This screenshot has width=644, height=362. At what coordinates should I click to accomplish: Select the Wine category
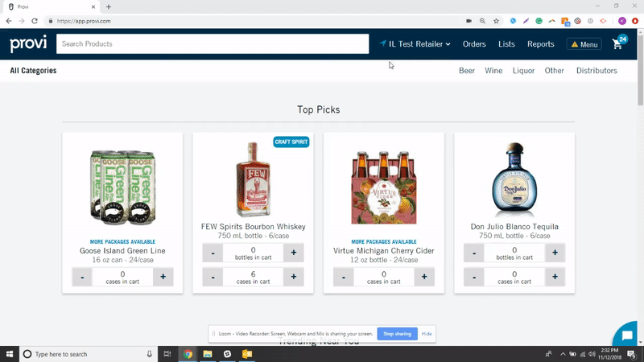(493, 71)
